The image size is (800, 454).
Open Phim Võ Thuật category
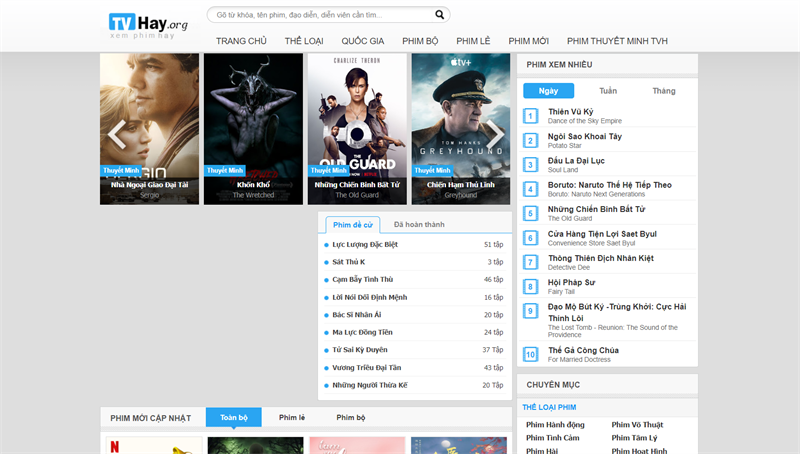[x=637, y=424]
